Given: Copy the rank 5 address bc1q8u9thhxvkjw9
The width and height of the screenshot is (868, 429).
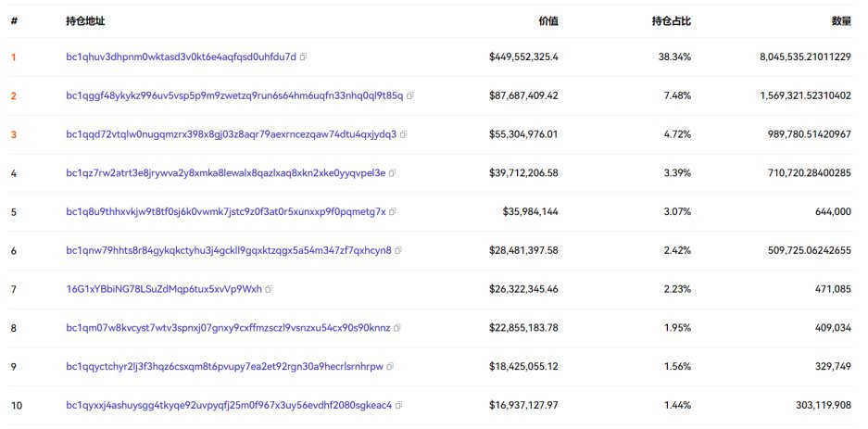Looking at the screenshot, I should point(393,211).
